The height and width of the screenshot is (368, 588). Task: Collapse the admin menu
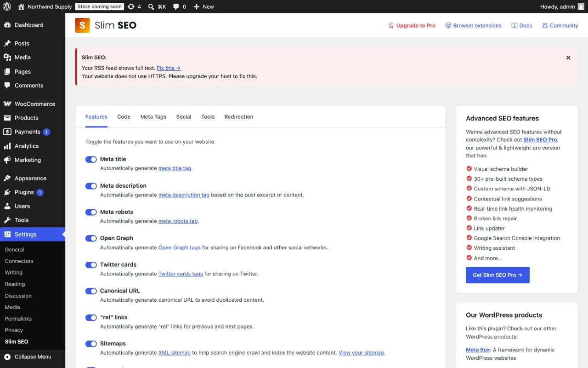tap(33, 356)
